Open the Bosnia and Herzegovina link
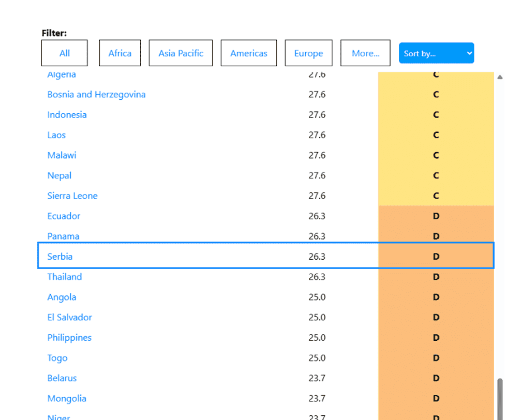507x420 pixels. click(x=96, y=95)
